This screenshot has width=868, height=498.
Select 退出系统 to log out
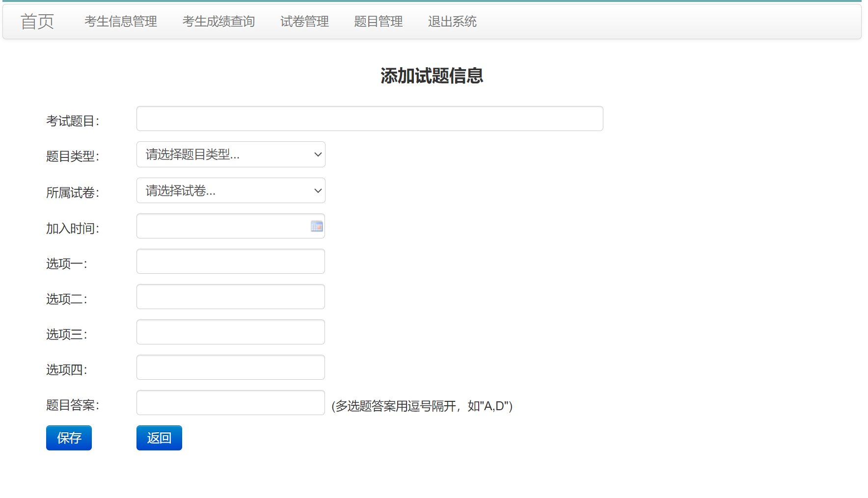point(452,22)
